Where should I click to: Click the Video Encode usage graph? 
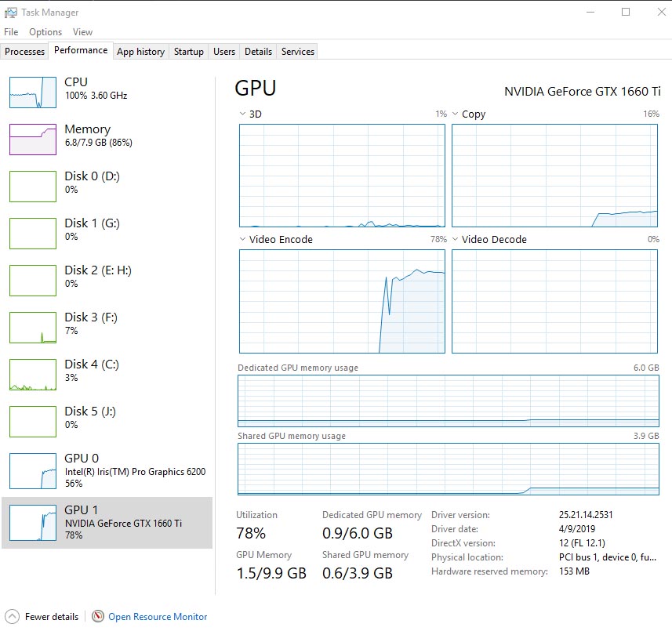pos(342,302)
